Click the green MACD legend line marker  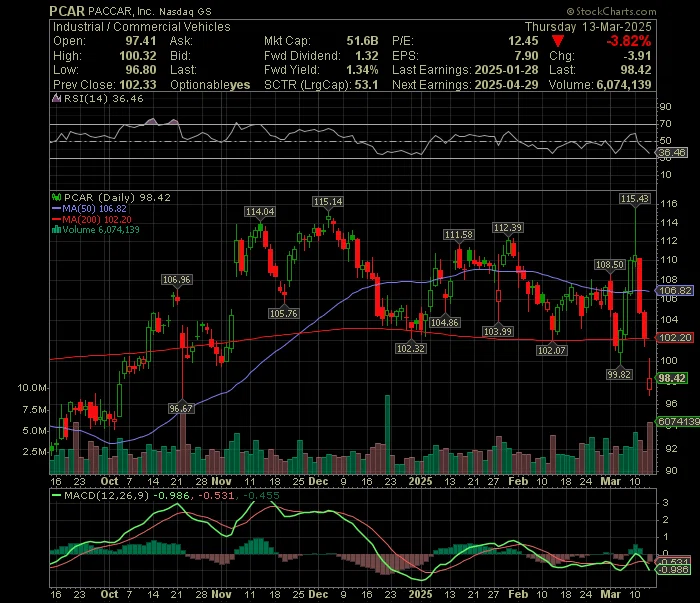click(57, 495)
